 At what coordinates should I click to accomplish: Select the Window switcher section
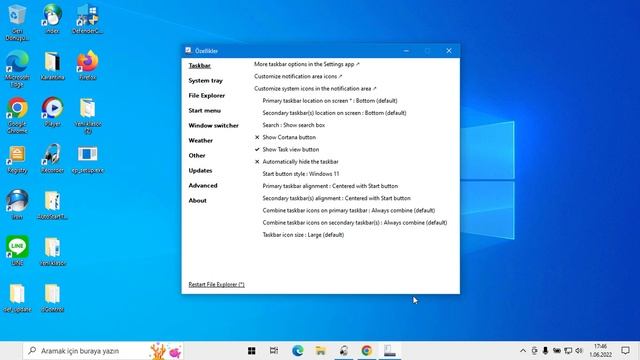click(x=213, y=126)
